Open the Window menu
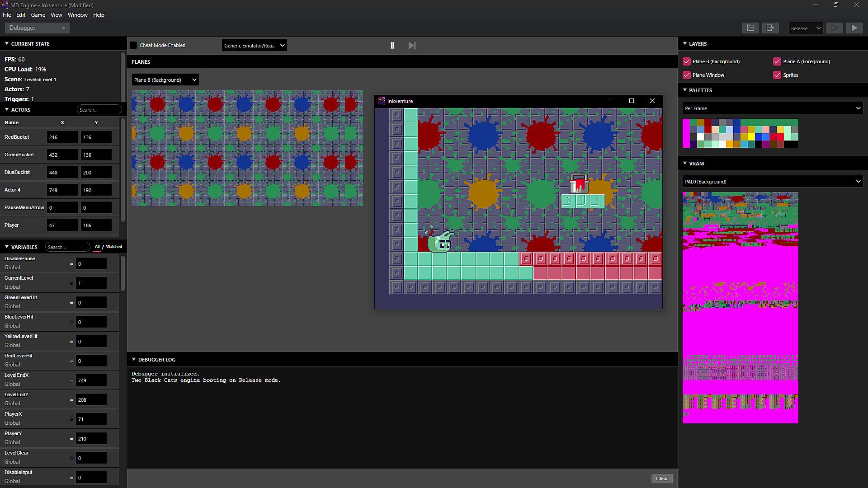 77,15
